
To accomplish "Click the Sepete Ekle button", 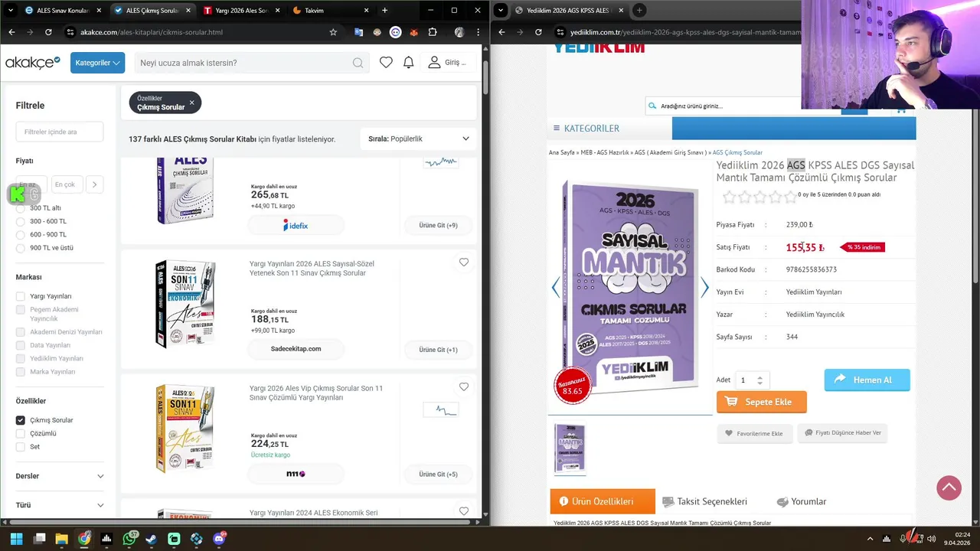I will click(761, 402).
